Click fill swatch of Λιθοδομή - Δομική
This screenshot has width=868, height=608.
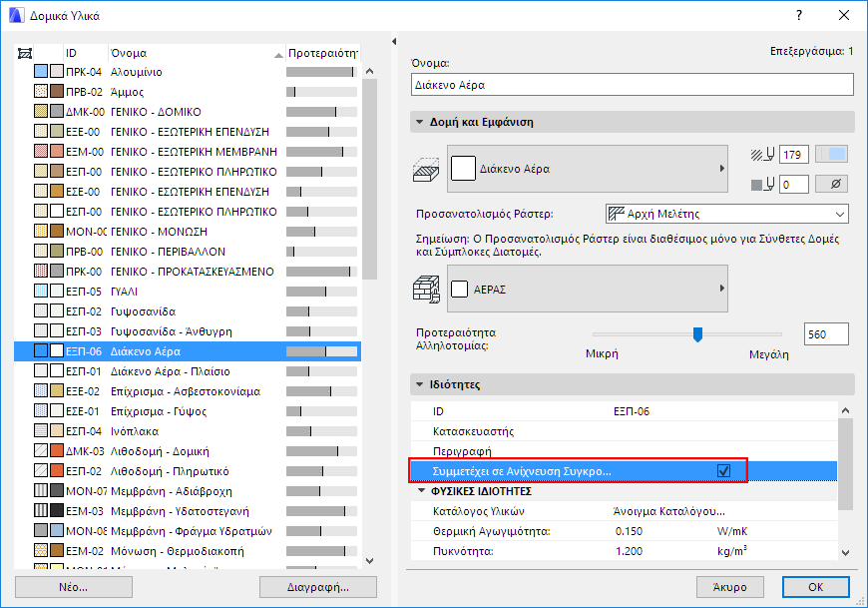tap(41, 450)
